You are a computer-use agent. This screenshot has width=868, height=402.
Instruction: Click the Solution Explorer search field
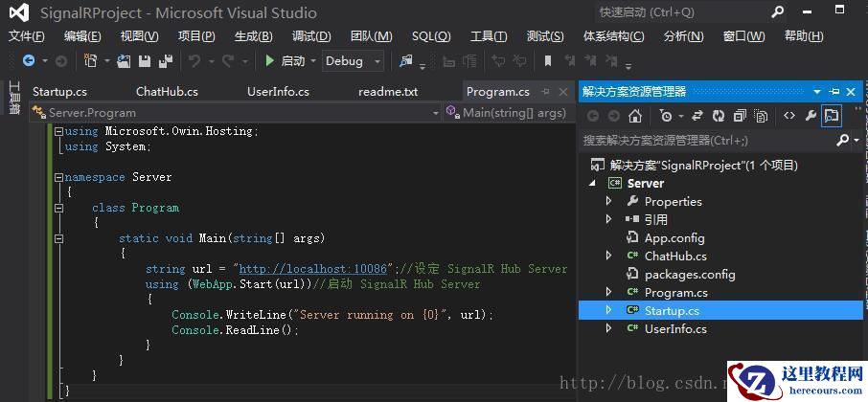pos(707,141)
